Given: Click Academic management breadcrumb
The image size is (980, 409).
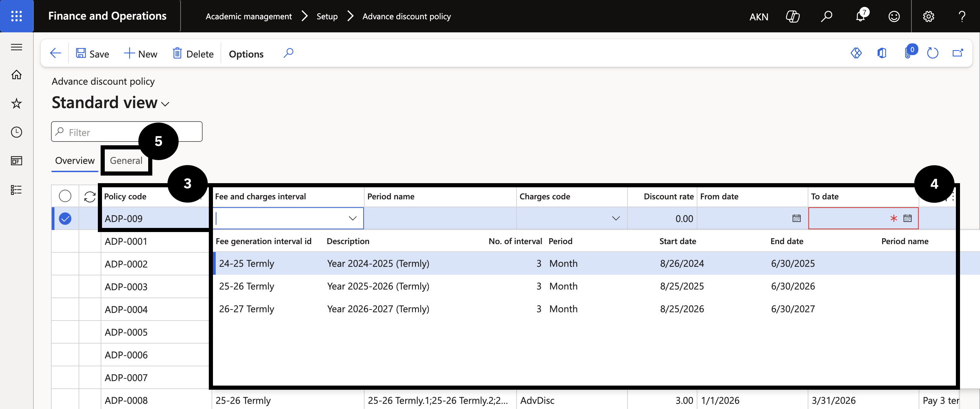Looking at the screenshot, I should point(249,16).
